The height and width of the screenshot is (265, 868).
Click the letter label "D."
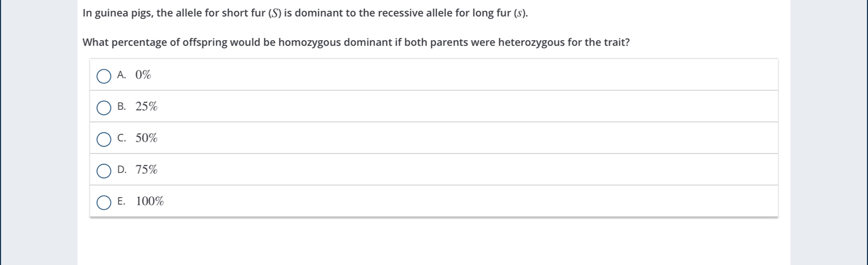coord(122,170)
